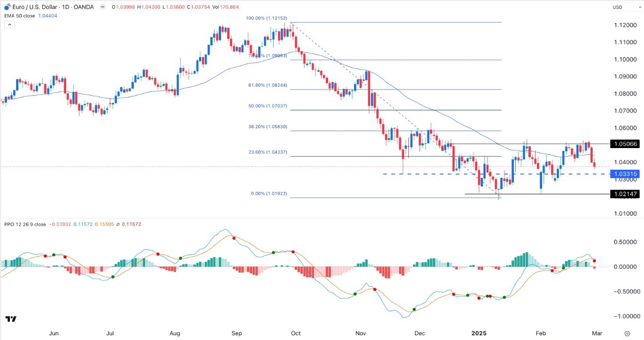
Task: Click the Euro/US Dollar flag symbol icon
Action: coord(7,7)
